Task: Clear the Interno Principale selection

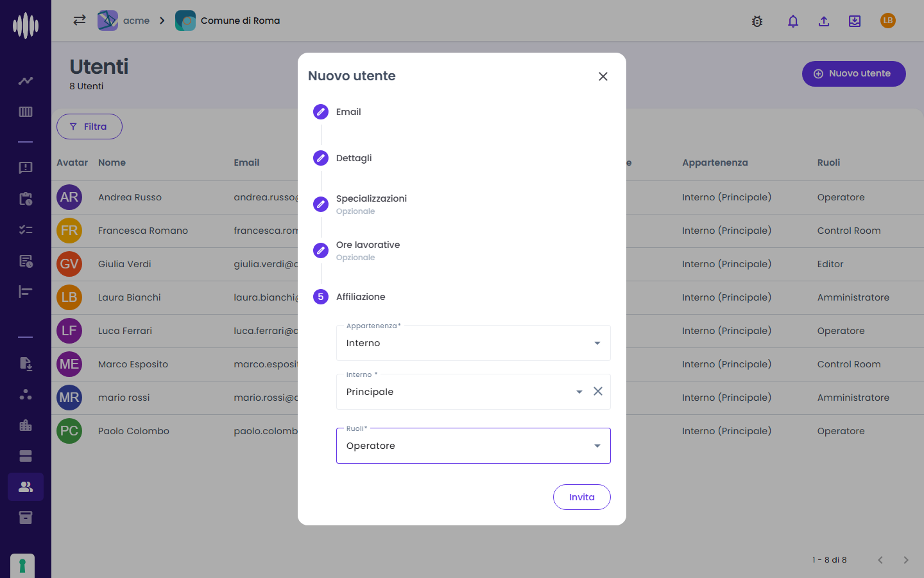Action: (x=598, y=391)
